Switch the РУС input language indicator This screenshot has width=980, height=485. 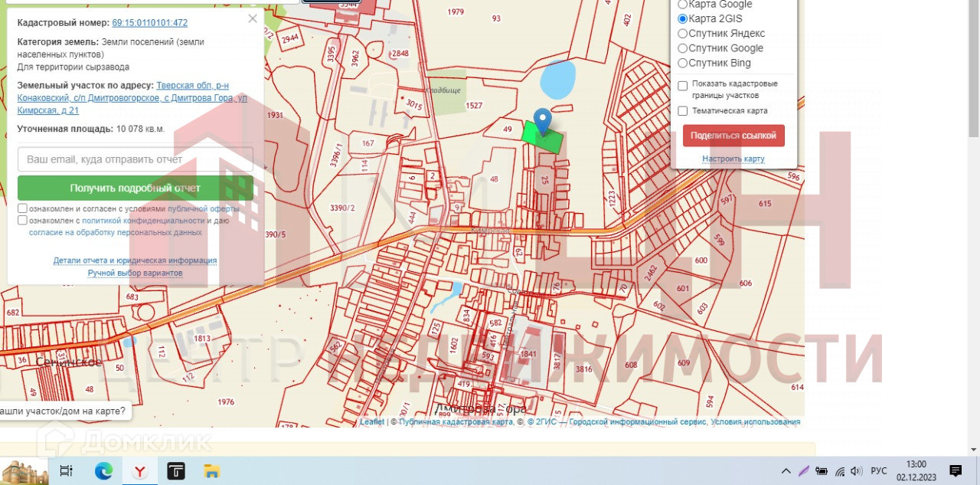[879, 471]
